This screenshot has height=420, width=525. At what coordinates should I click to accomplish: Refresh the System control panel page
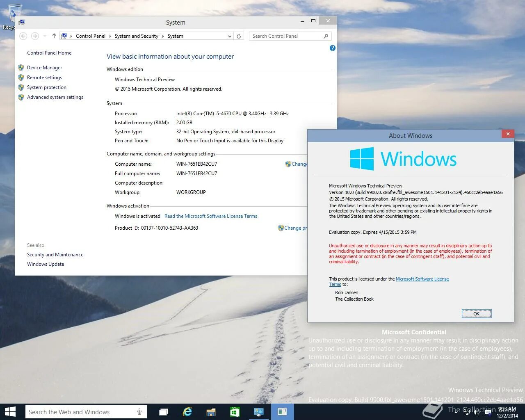point(239,36)
